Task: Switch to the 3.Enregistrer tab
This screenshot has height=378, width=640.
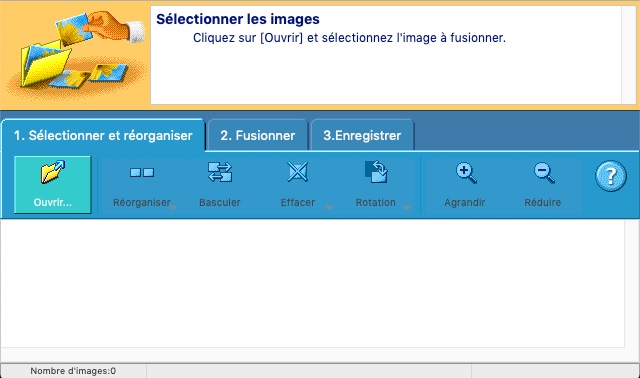Action: [362, 135]
